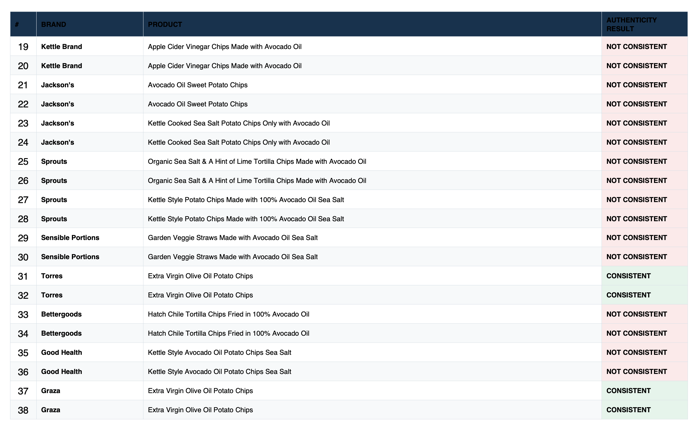Select row number 29
The width and height of the screenshot is (700, 429).
click(23, 238)
